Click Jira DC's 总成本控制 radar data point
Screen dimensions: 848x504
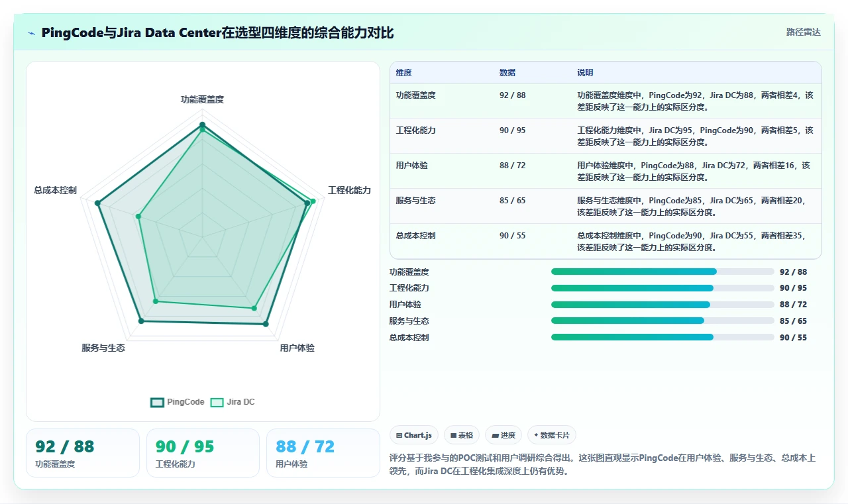click(x=138, y=216)
